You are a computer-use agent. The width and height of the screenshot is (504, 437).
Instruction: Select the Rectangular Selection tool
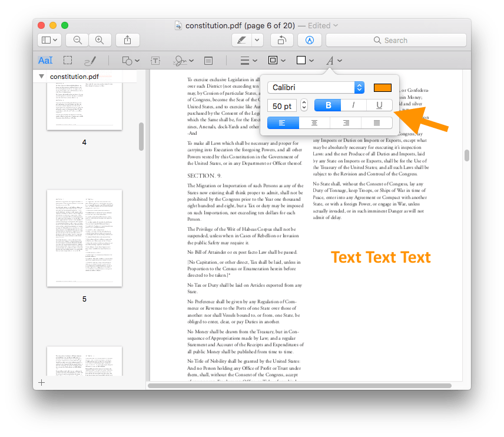point(68,60)
